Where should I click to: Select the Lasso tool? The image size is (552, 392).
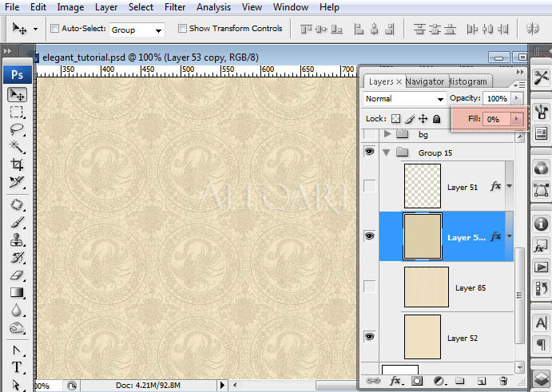click(x=16, y=129)
